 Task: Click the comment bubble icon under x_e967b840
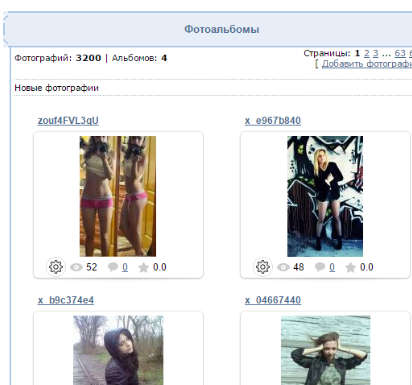pyautogui.click(x=320, y=267)
